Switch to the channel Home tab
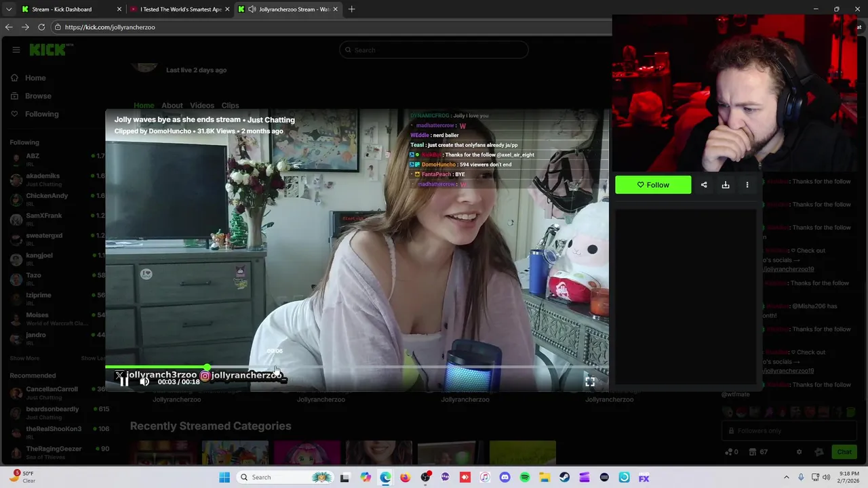The width and height of the screenshot is (868, 488). tap(144, 106)
